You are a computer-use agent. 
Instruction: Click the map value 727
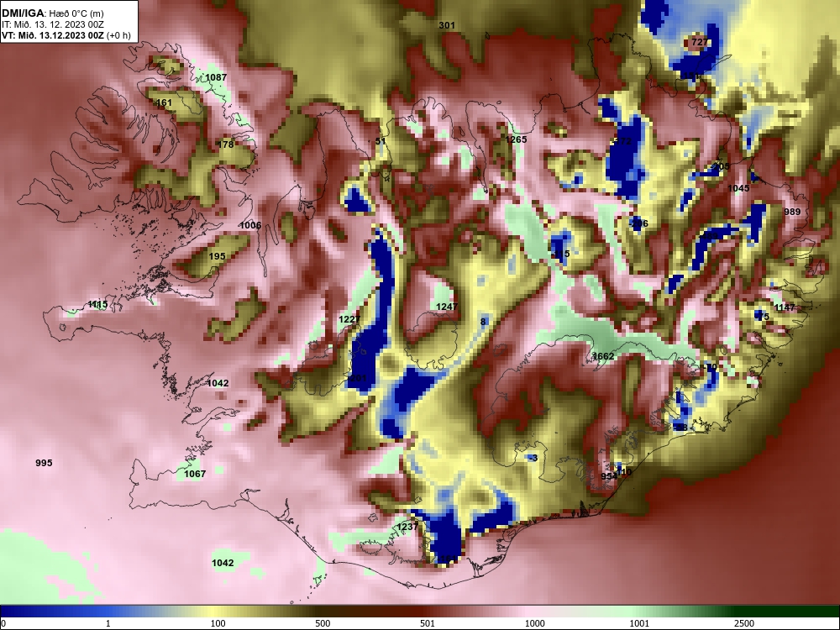click(700, 42)
